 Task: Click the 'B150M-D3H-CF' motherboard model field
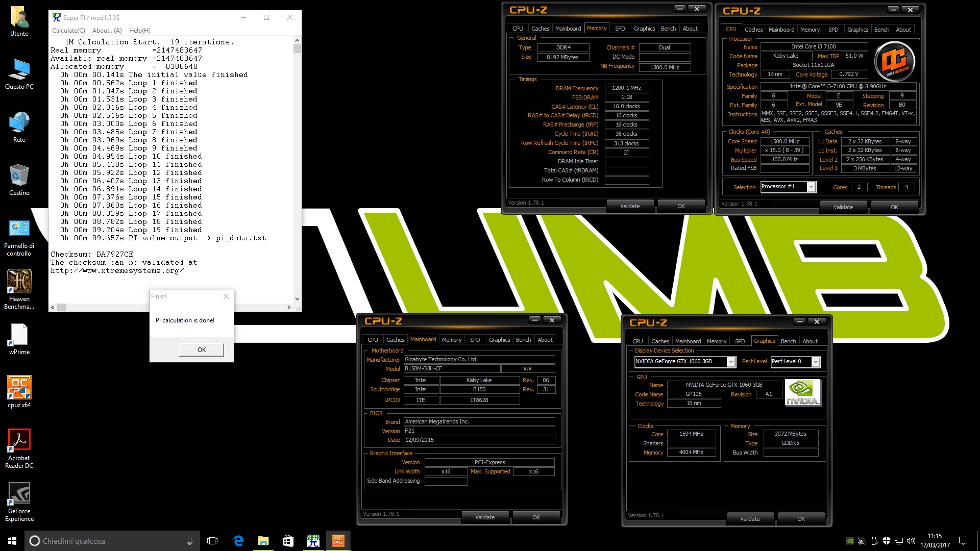(x=452, y=368)
